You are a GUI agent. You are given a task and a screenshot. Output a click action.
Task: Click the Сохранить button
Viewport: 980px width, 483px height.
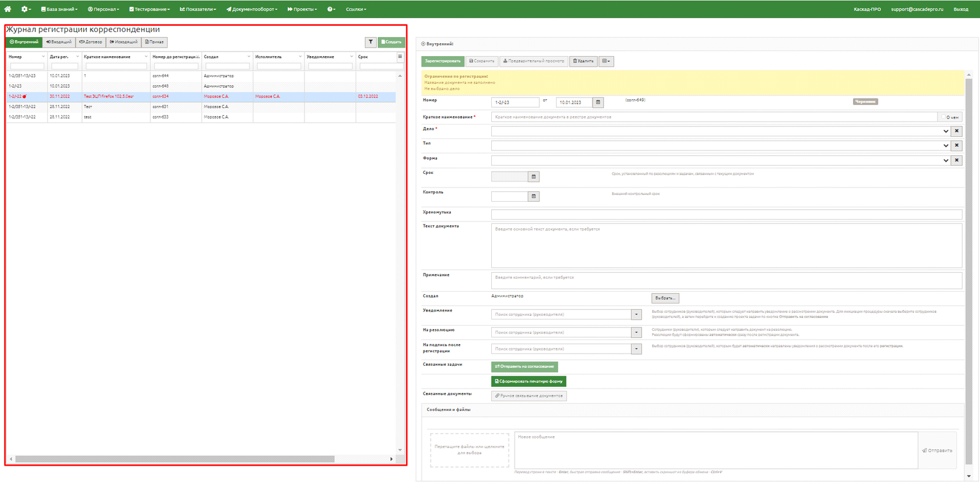482,61
